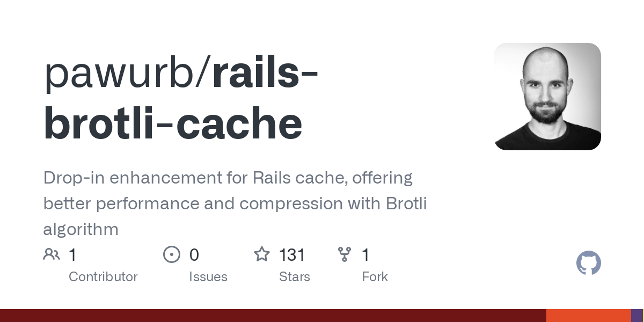The height and width of the screenshot is (322, 644).
Task: Click the "Fork" label
Action: (x=375, y=277)
